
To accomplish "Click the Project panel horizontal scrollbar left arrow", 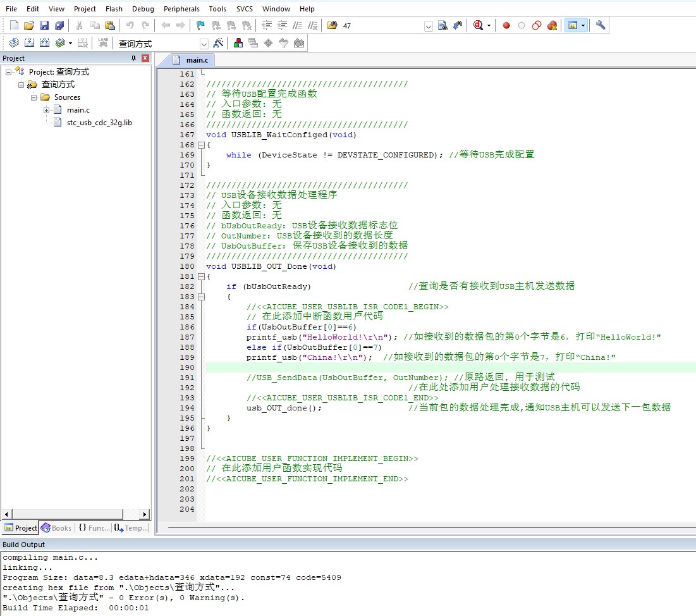I will tap(7, 514).
